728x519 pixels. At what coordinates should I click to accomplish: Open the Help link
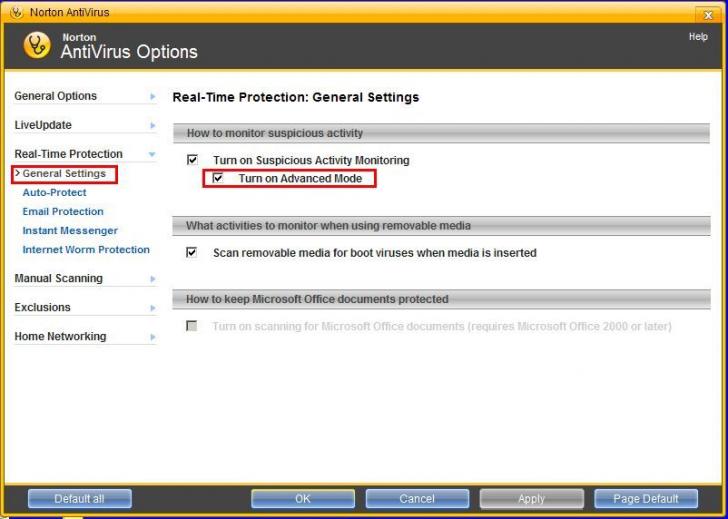[x=698, y=37]
